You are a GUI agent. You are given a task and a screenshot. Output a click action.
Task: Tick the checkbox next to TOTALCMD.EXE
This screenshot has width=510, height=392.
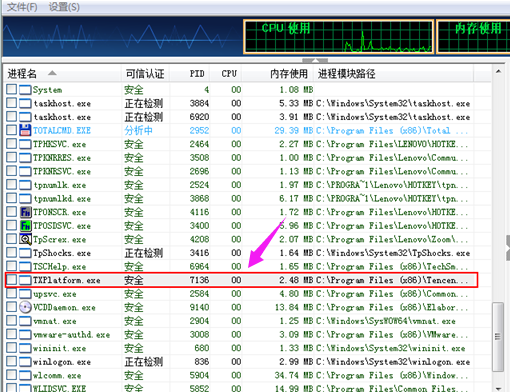11,130
